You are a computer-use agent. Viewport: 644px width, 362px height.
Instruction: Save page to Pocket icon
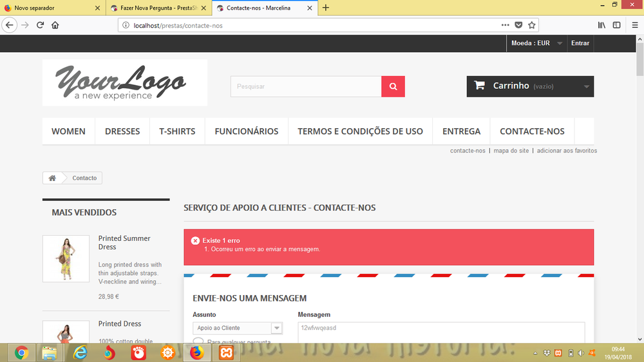518,25
